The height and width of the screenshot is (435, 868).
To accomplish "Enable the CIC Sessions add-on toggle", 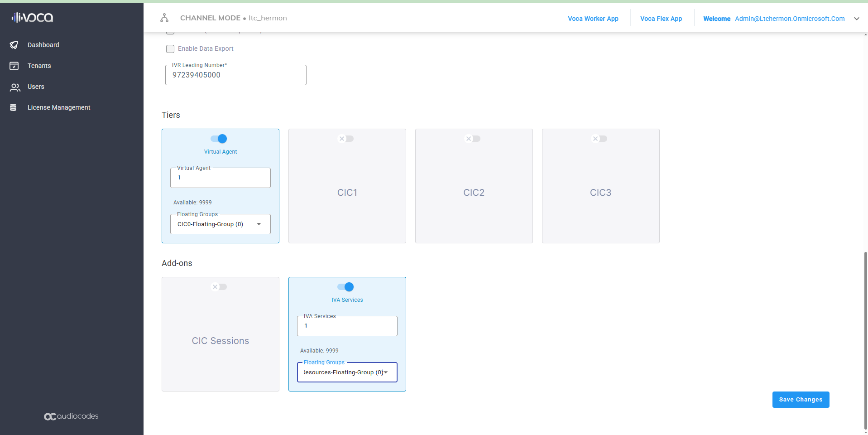I will (x=219, y=287).
